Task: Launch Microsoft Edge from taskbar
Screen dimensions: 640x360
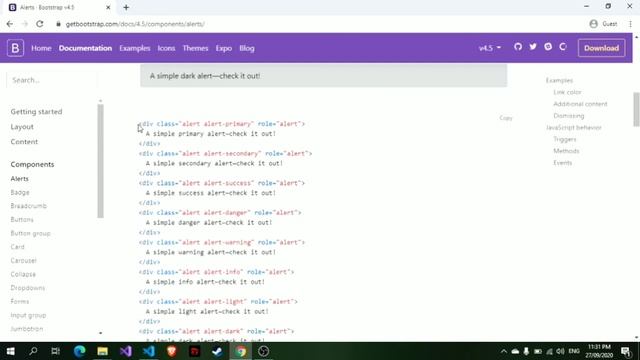Action: (80, 351)
